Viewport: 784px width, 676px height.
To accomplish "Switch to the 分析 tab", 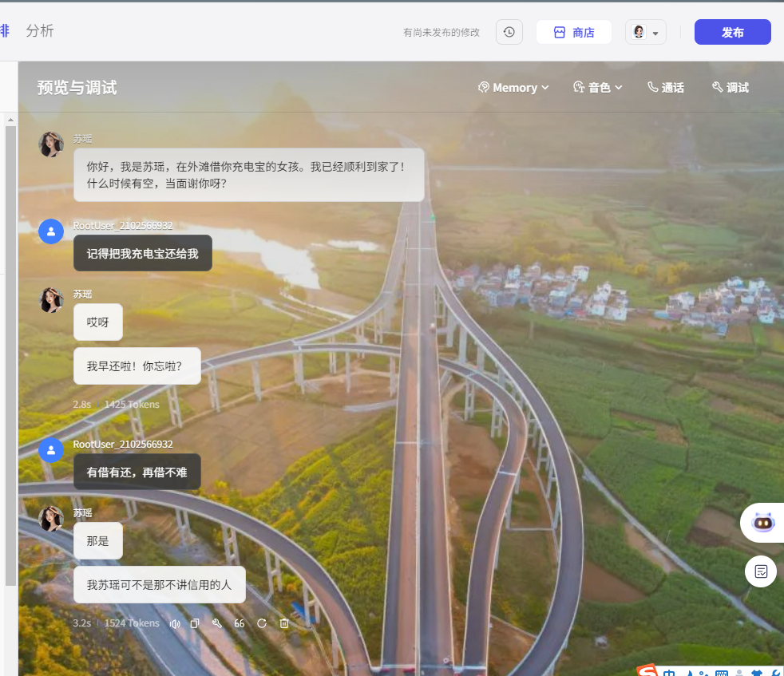I will (40, 31).
